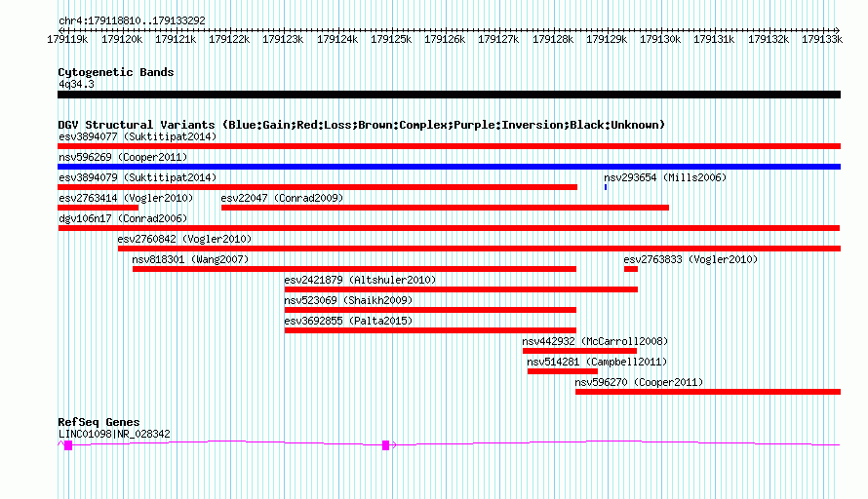Click the red esv2421879 variant bar
The width and height of the screenshot is (868, 499).
(461, 289)
